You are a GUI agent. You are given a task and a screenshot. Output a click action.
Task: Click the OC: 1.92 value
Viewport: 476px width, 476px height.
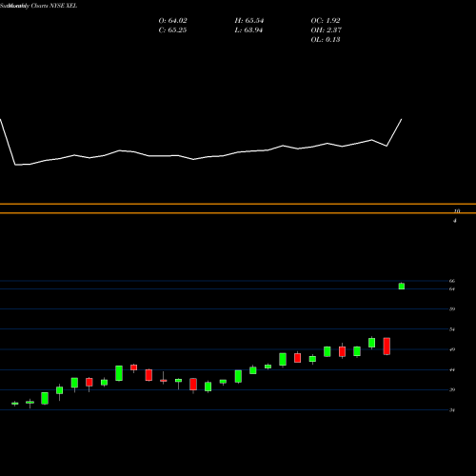(x=326, y=21)
